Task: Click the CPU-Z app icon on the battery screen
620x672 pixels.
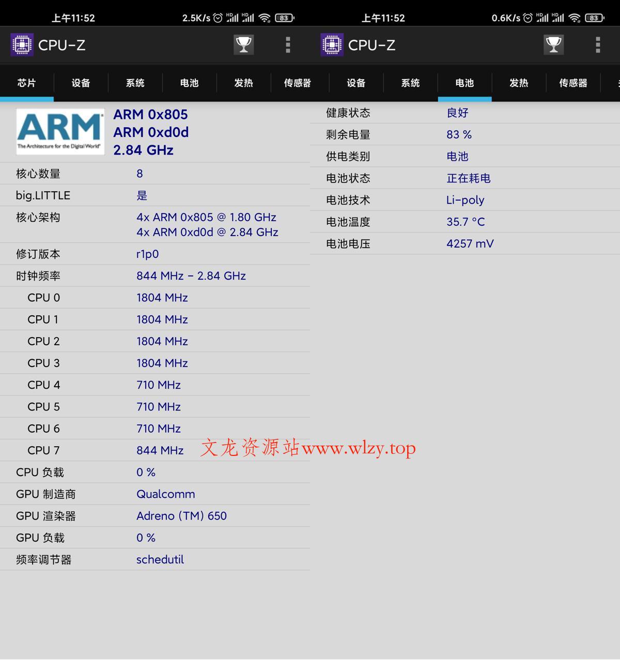Action: 332,45
